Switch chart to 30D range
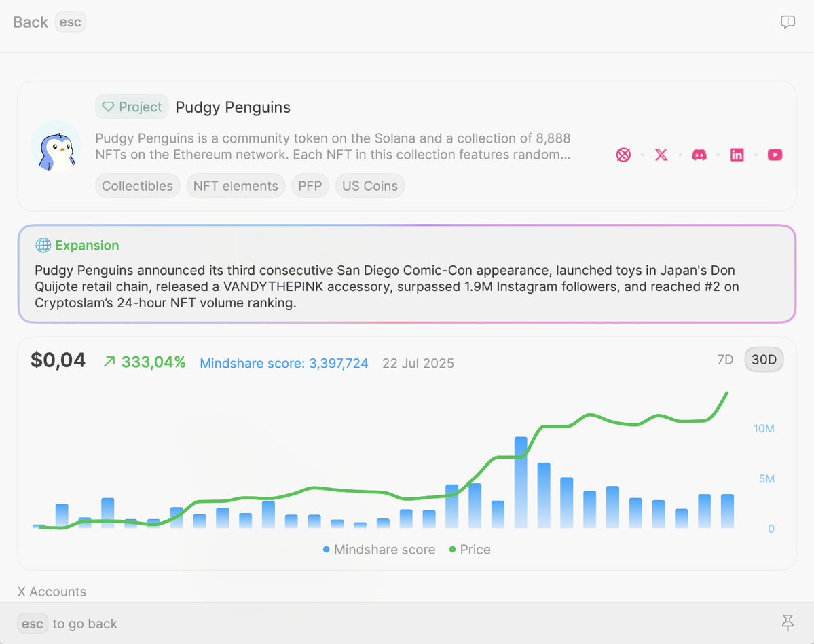The height and width of the screenshot is (644, 814). click(764, 360)
